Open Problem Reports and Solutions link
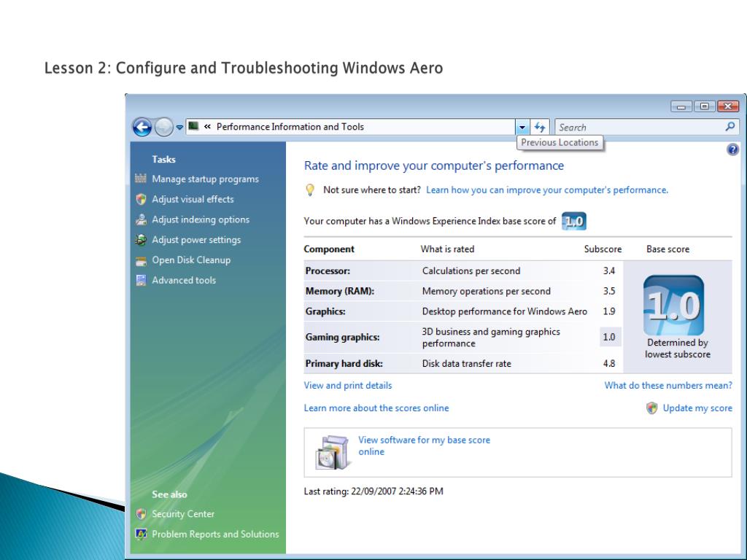 [x=215, y=534]
